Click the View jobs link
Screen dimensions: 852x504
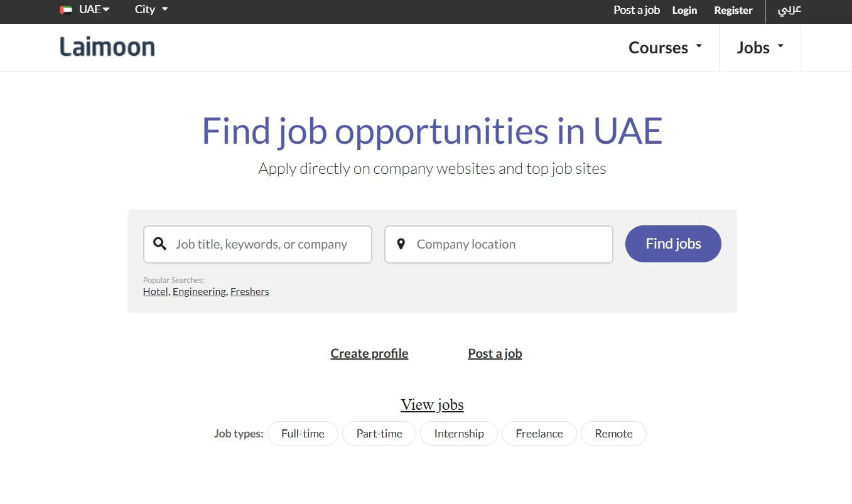tap(432, 404)
